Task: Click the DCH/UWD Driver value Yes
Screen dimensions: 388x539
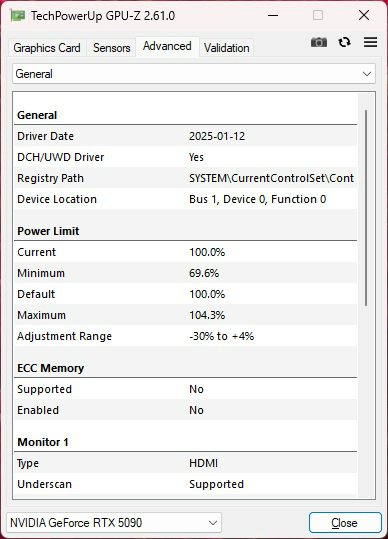Action: tap(196, 157)
